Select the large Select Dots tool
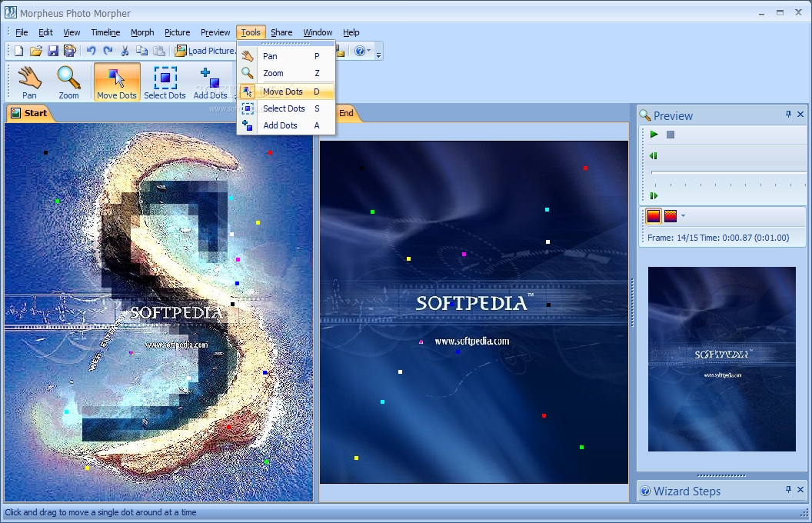The height and width of the screenshot is (523, 812). point(165,82)
